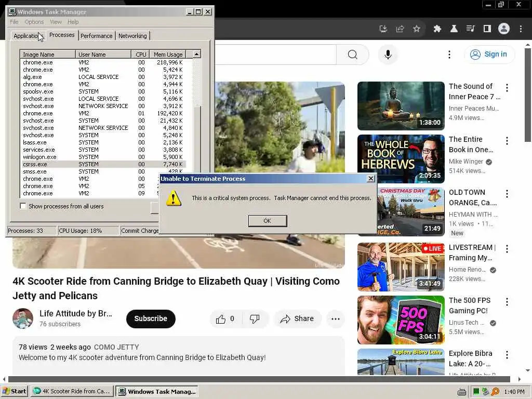Click the Subscribe button

pyautogui.click(x=151, y=318)
